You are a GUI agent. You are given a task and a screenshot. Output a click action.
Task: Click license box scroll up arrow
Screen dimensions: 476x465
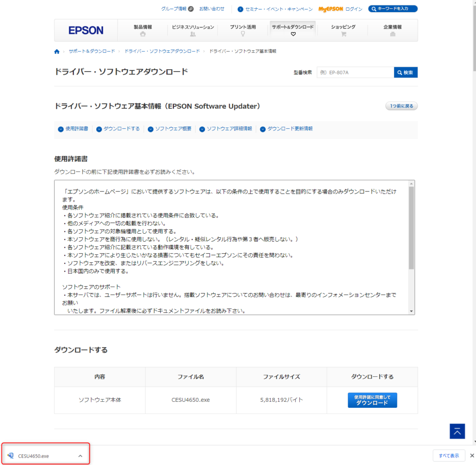click(x=411, y=184)
